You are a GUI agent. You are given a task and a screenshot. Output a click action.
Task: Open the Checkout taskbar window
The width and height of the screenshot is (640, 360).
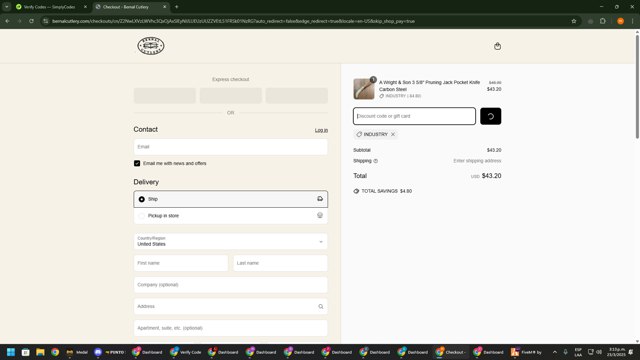pyautogui.click(x=451, y=352)
